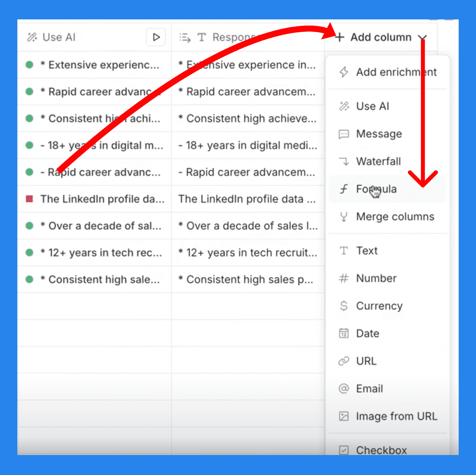Click red status square on LinkedIn profile row
Viewport: 476px width, 475px height.
point(29,199)
